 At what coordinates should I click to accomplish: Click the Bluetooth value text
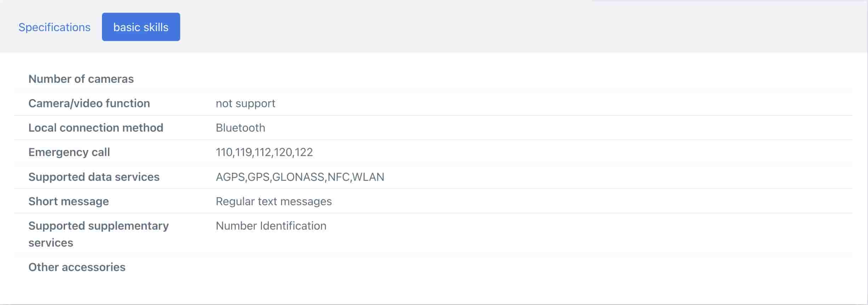(240, 128)
